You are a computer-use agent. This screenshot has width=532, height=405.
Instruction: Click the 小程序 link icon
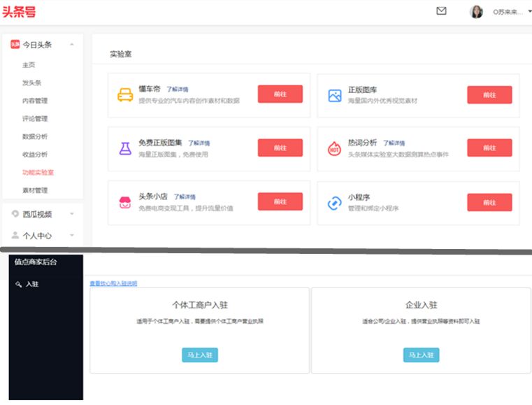tap(335, 203)
